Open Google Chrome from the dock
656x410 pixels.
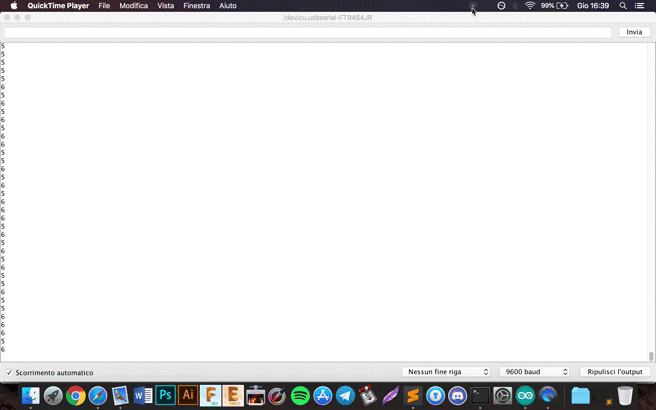coord(76,395)
